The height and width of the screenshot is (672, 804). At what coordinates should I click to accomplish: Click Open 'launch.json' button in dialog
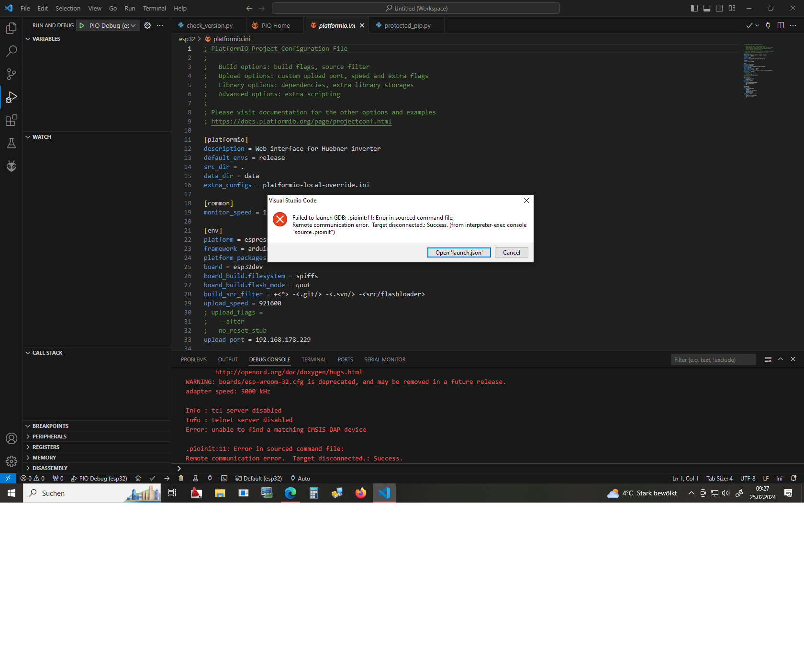[458, 253]
